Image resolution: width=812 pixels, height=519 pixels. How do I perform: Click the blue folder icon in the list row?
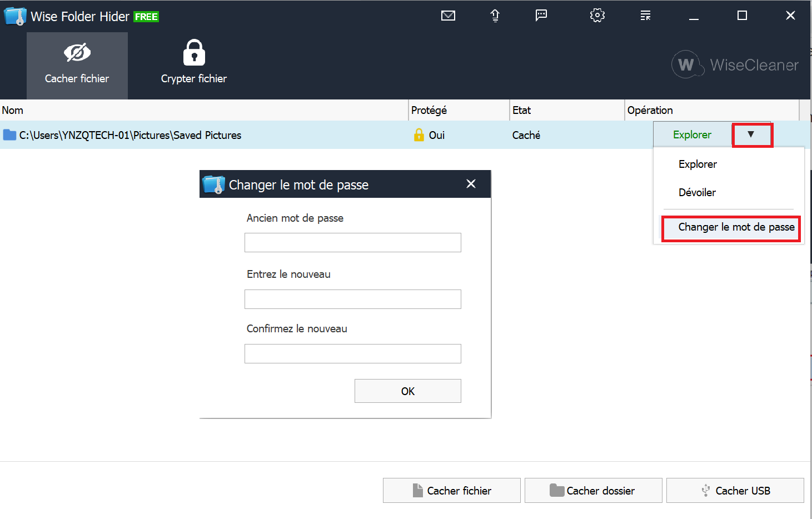(x=9, y=135)
